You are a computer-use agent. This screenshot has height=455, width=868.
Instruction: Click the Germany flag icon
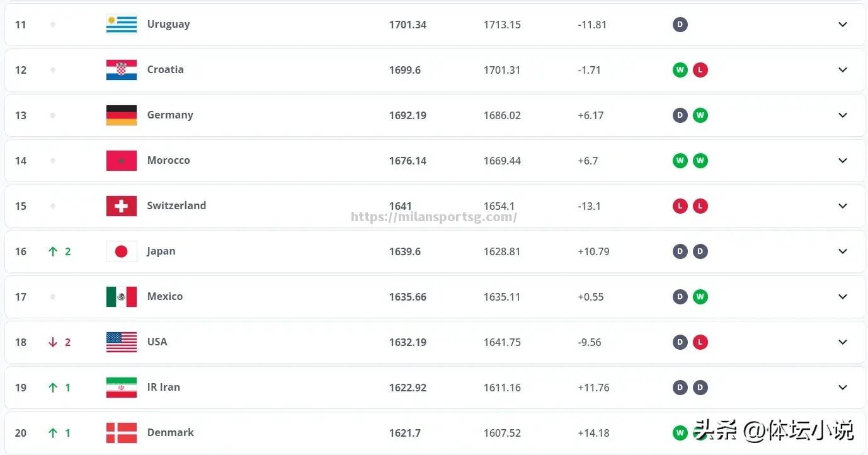click(x=122, y=115)
